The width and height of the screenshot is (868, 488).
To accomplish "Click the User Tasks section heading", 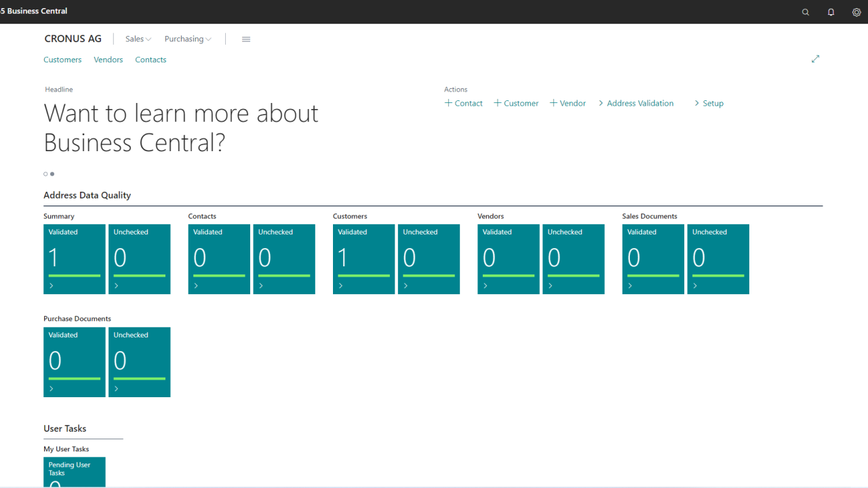I will point(65,428).
